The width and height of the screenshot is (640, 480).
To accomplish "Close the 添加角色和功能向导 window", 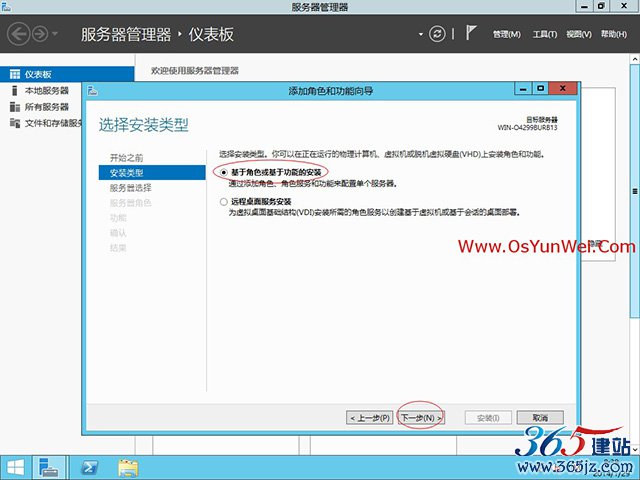I will click(x=563, y=89).
